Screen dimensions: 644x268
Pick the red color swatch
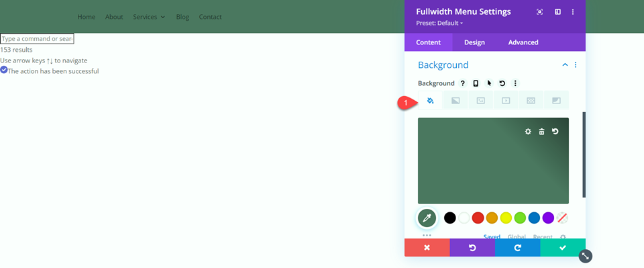(x=478, y=218)
